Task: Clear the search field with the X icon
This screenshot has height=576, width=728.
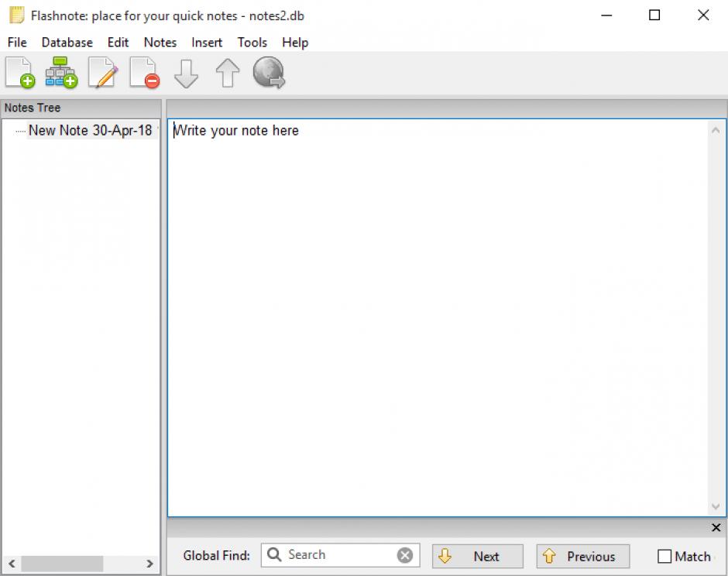Action: click(x=405, y=555)
